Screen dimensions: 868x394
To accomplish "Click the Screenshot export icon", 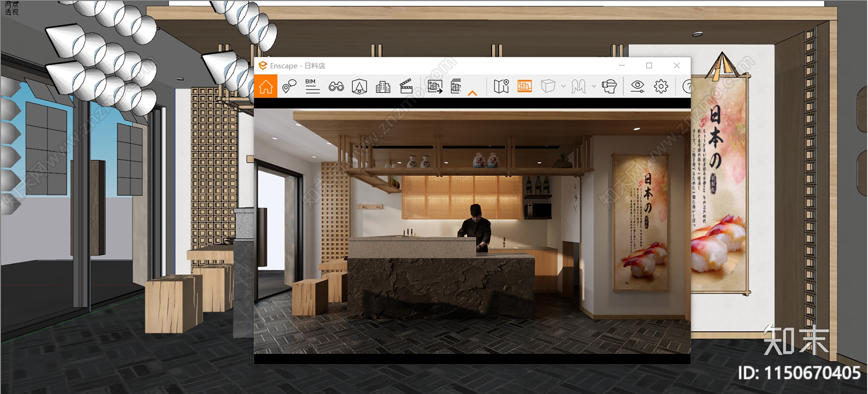I will pyautogui.click(x=435, y=86).
